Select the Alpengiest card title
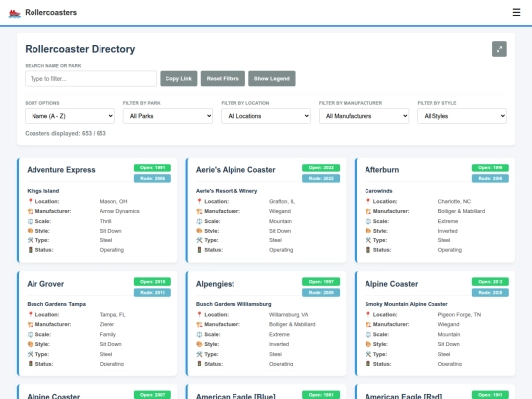This screenshot has height=399, width=532. coord(215,284)
